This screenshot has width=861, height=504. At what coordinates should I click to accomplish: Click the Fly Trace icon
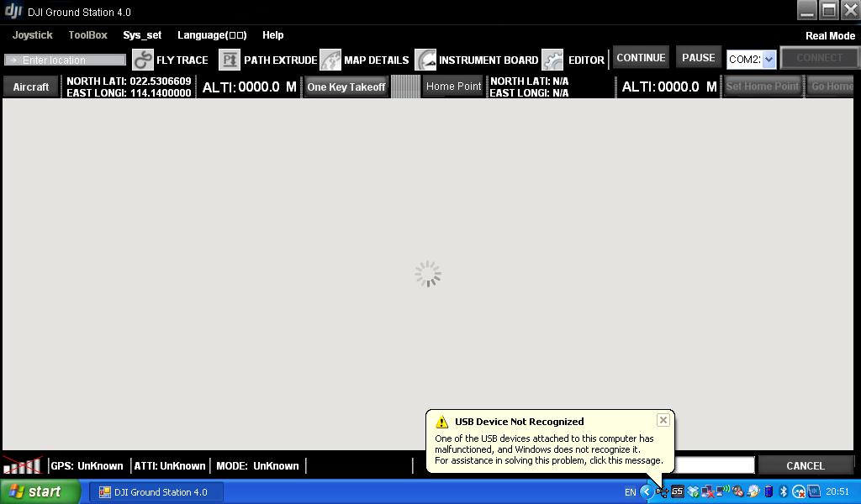[143, 60]
